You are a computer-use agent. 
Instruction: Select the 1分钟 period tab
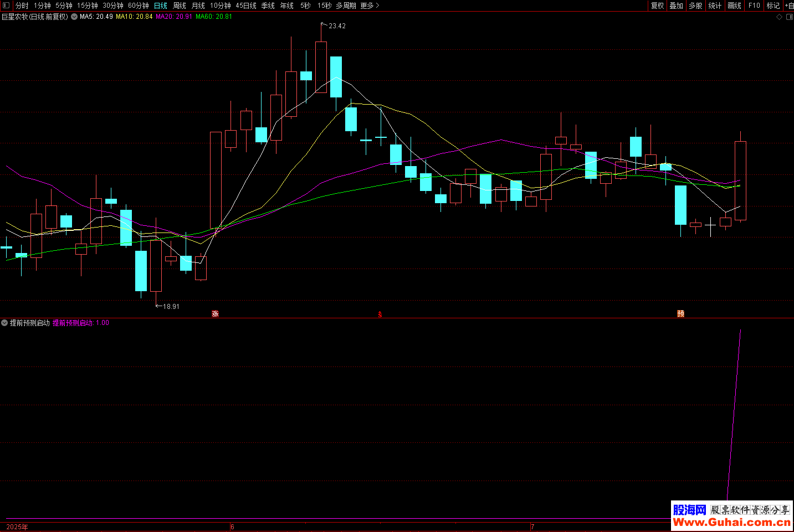tap(42, 6)
